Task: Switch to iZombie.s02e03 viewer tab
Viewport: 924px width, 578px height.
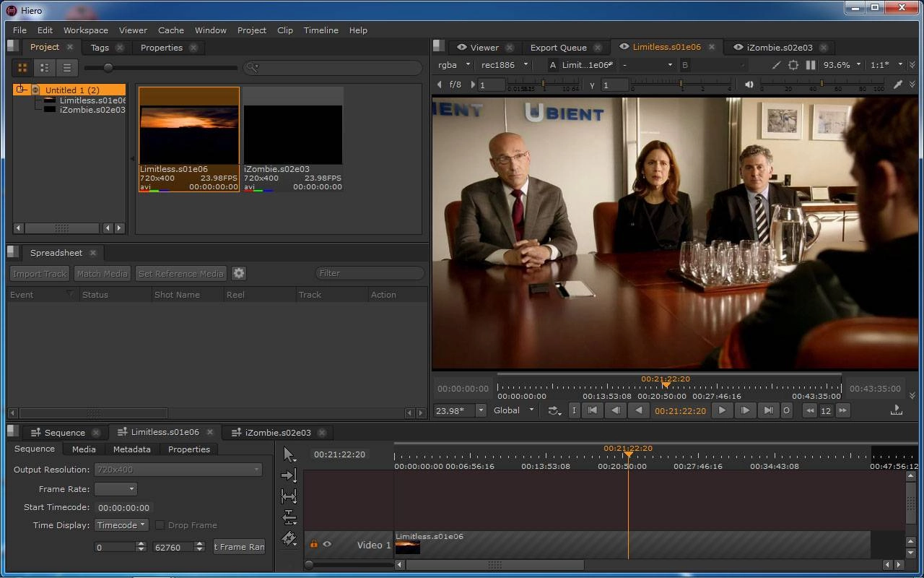Action: [780, 48]
